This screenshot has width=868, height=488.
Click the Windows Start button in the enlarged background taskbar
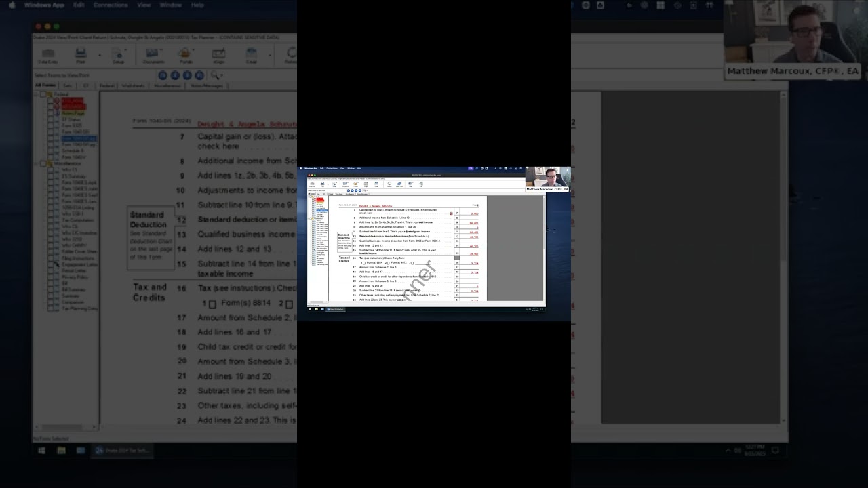coord(41,450)
